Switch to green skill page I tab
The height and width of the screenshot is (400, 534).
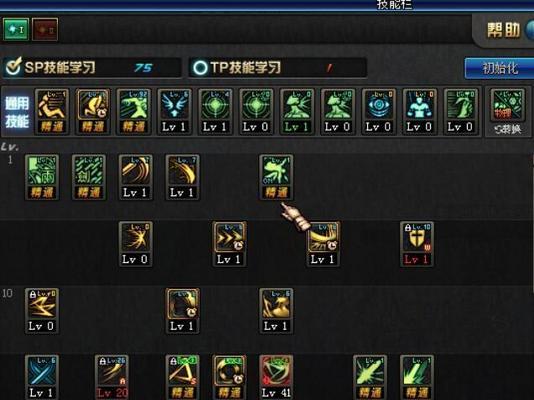(x=16, y=30)
